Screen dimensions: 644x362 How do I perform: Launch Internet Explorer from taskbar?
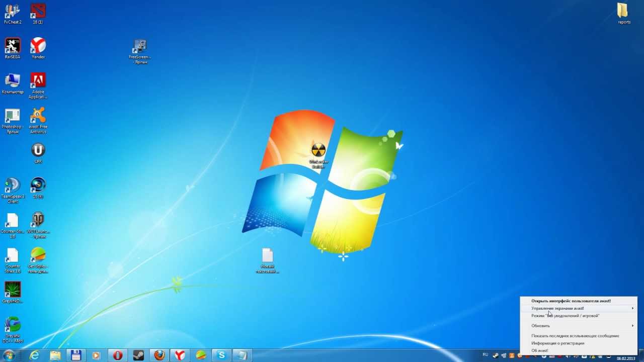(x=34, y=355)
